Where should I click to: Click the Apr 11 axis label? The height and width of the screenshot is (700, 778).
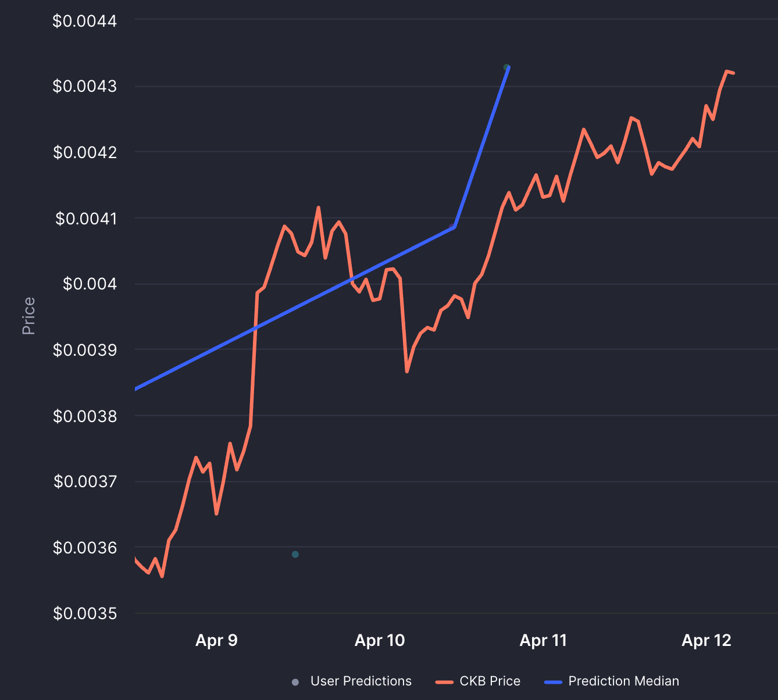pyautogui.click(x=543, y=640)
